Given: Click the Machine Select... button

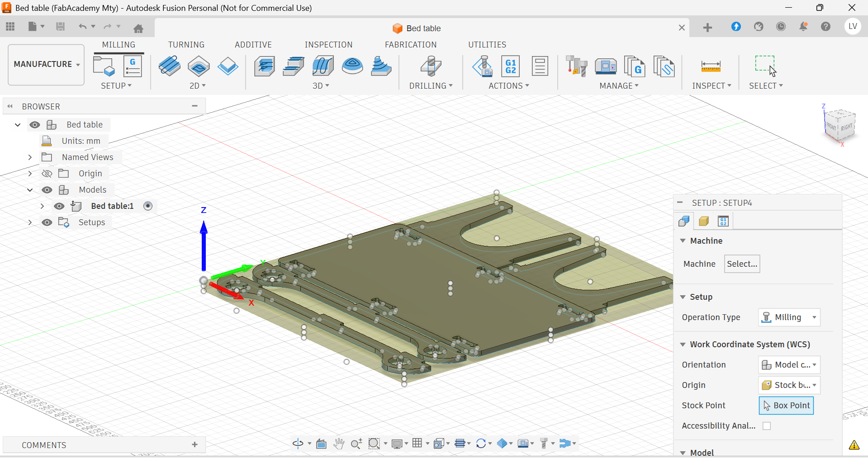Looking at the screenshot, I should (742, 264).
